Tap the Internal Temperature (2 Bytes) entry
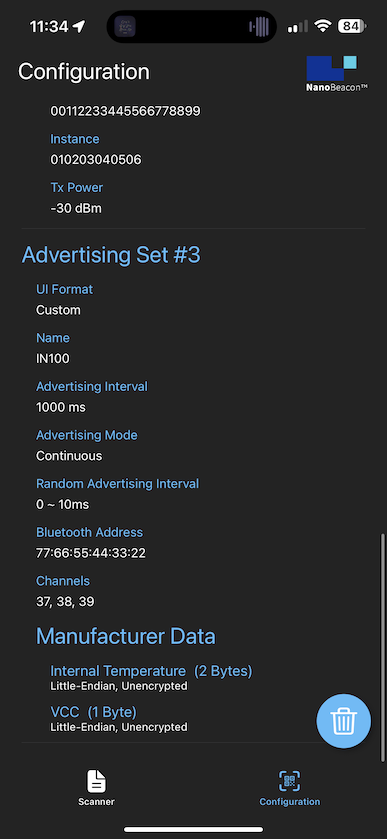The image size is (387, 839). pyautogui.click(x=151, y=677)
